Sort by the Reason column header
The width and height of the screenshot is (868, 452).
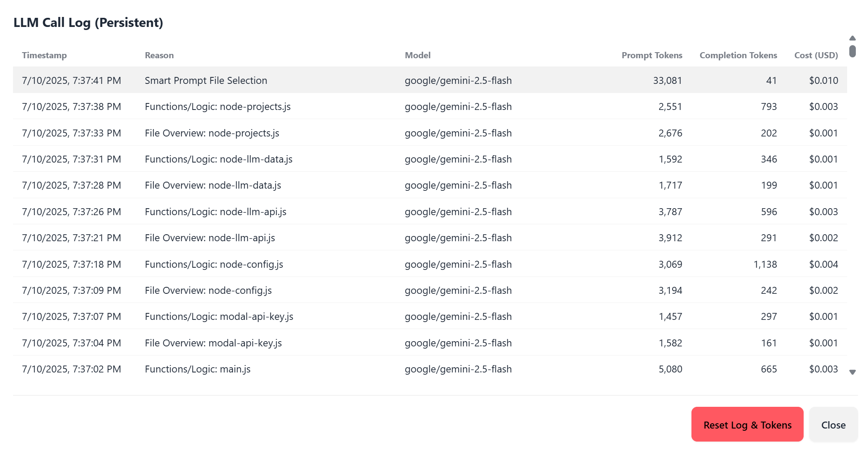coord(159,55)
